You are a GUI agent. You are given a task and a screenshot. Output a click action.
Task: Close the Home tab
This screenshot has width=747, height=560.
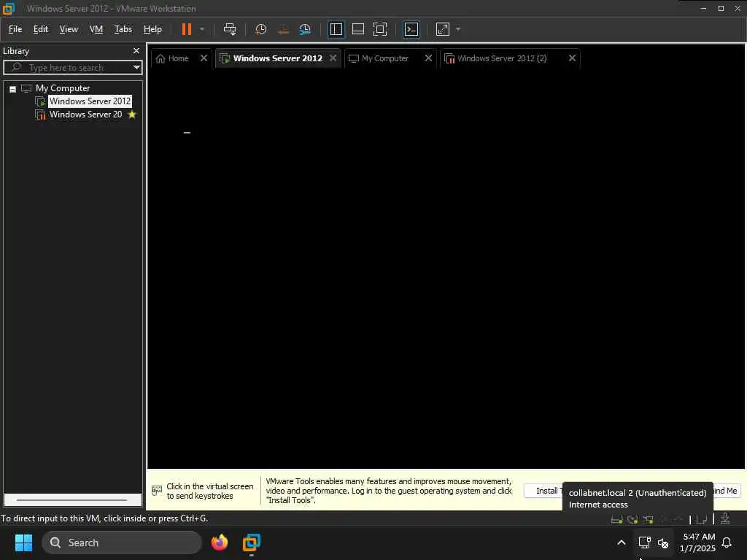(204, 58)
